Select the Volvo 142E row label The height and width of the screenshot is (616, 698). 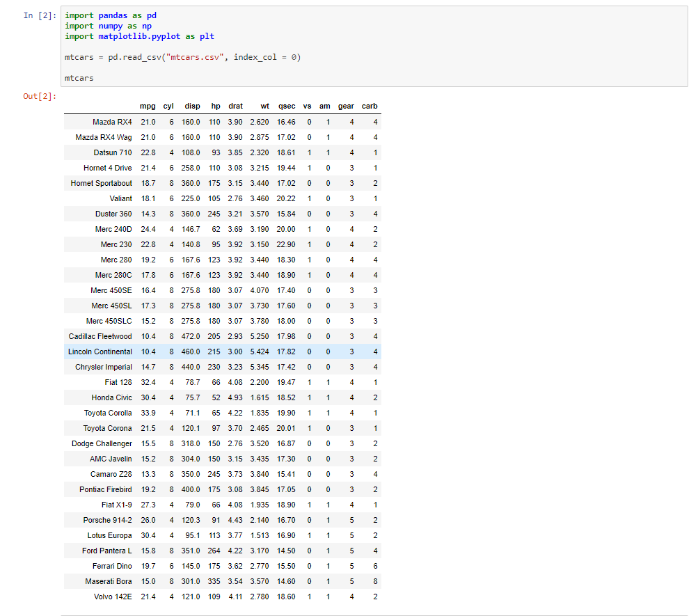point(113,597)
